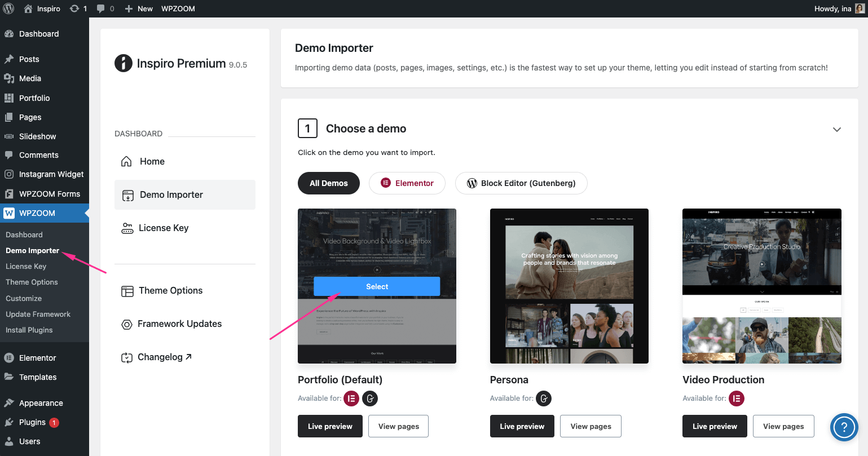Viewport: 868px width, 456px height.
Task: Click the Gutenberg badge under Portfolio (Default)
Action: [370, 399]
